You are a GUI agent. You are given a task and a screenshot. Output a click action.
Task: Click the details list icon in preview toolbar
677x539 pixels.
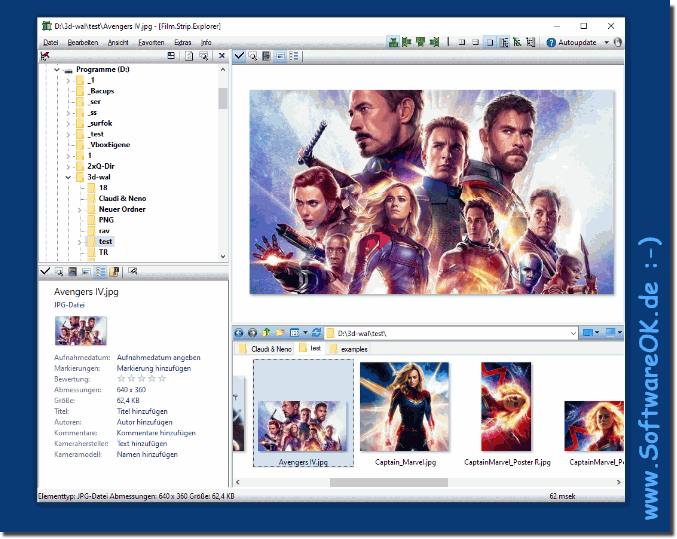click(294, 56)
